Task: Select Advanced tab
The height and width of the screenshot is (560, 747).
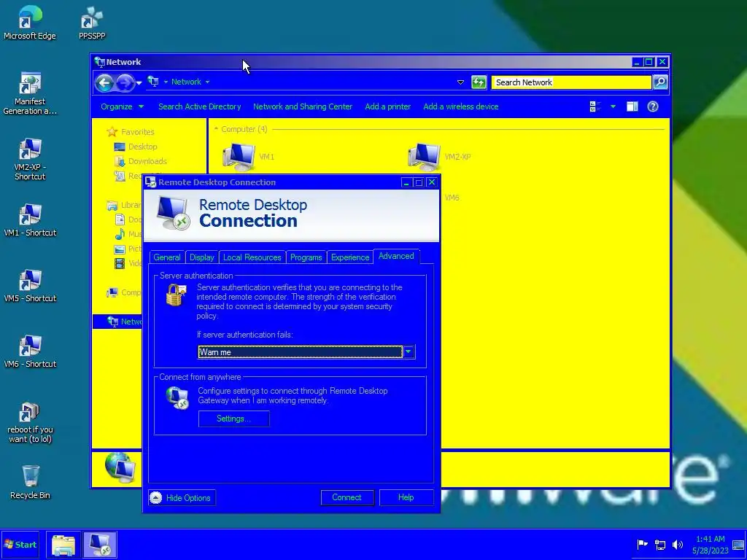Action: 396,256
